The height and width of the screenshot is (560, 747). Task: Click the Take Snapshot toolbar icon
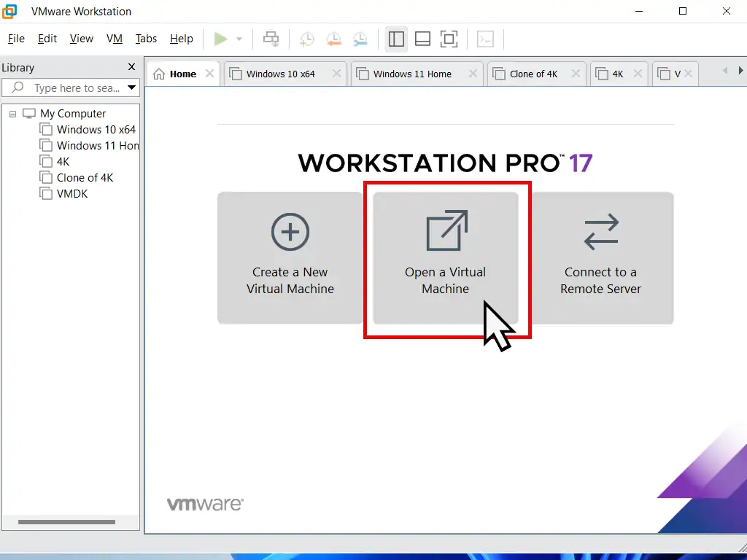point(307,39)
